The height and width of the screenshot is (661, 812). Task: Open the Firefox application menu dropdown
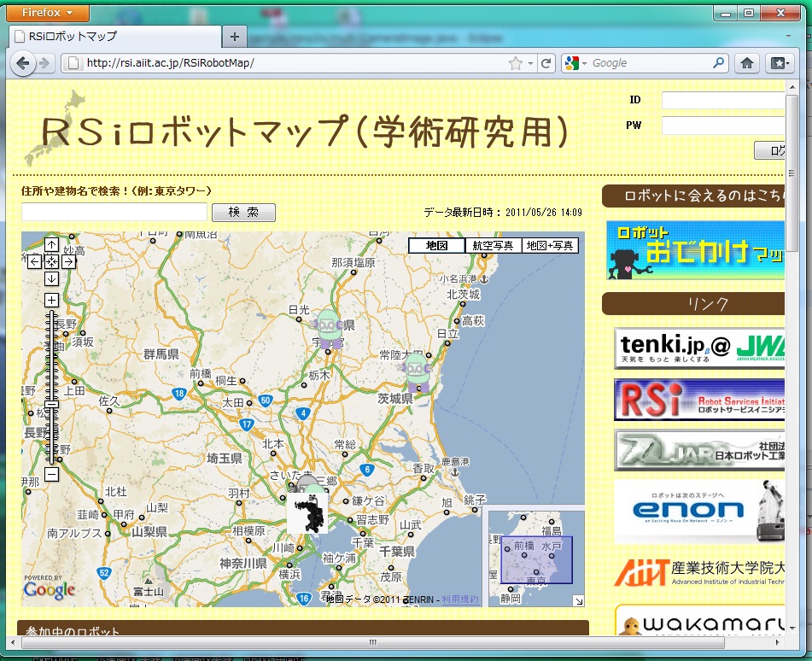[x=48, y=13]
